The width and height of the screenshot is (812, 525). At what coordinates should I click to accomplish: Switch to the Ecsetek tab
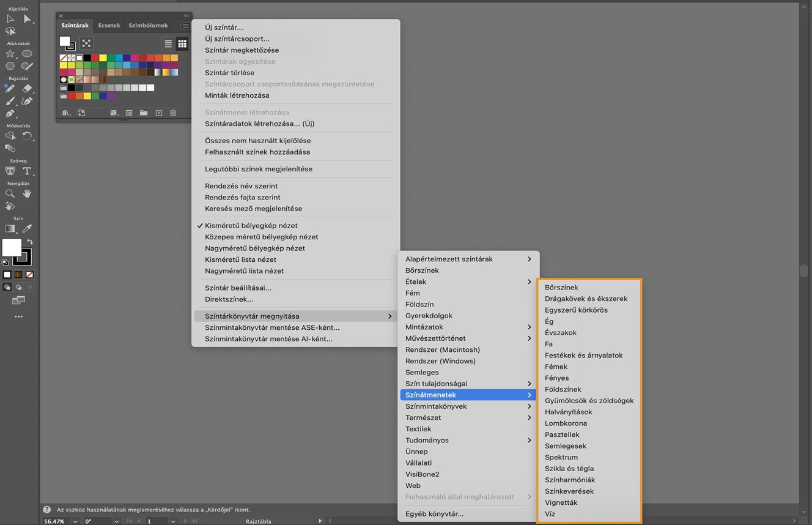coord(109,26)
